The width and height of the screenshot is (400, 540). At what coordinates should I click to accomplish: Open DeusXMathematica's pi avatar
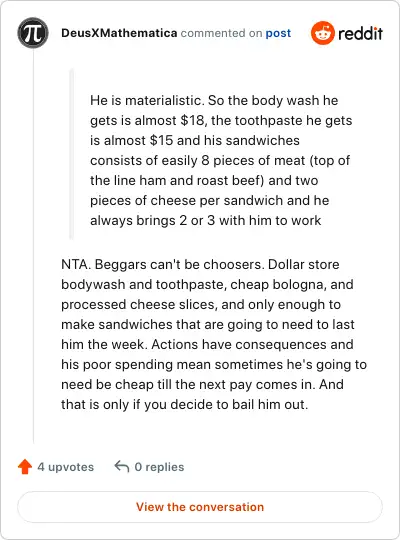[x=33, y=33]
